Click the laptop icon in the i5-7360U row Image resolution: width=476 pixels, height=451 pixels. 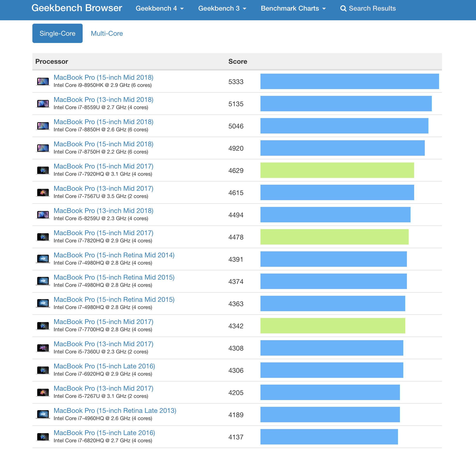click(43, 348)
